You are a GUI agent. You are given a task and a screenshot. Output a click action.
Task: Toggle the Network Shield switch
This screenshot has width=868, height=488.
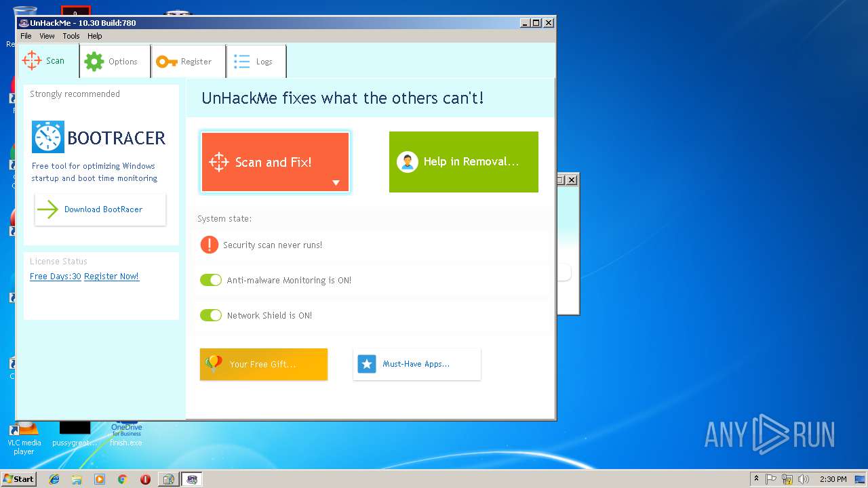pyautogui.click(x=211, y=315)
